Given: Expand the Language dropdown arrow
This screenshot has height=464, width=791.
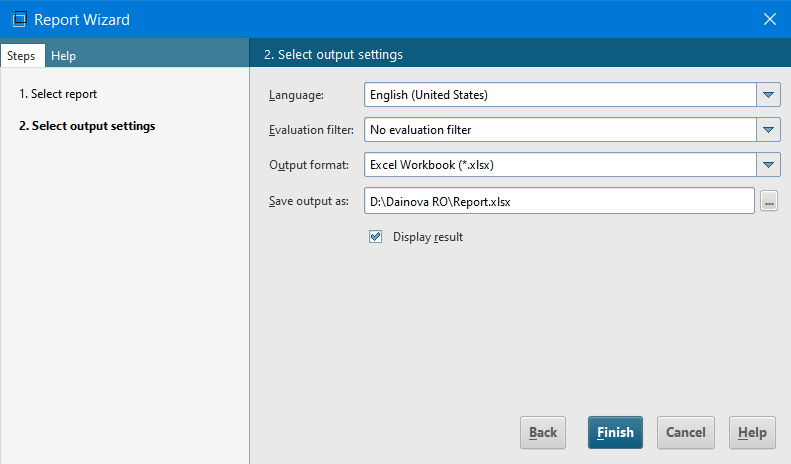Looking at the screenshot, I should (x=768, y=95).
